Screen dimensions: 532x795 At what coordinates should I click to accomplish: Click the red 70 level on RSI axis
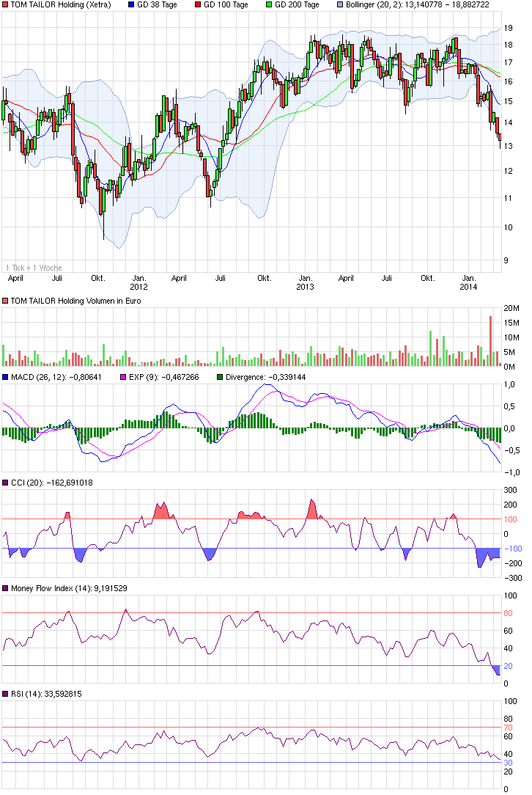(507, 728)
